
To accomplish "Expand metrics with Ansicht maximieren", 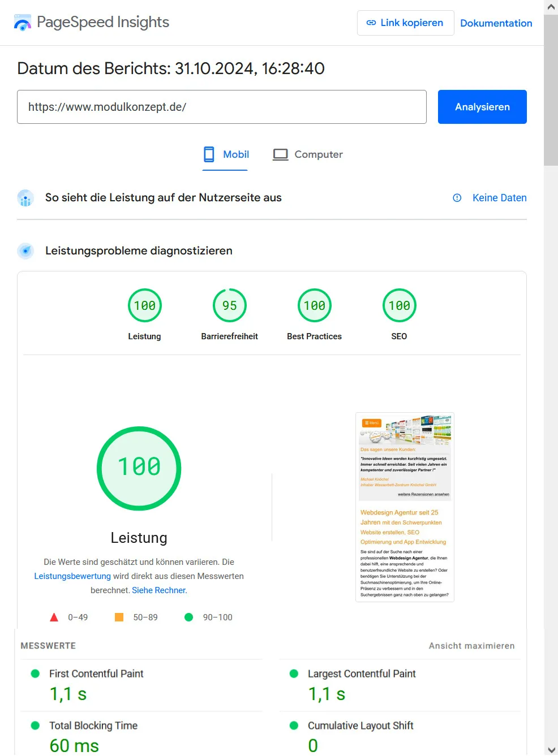I will 471,646.
